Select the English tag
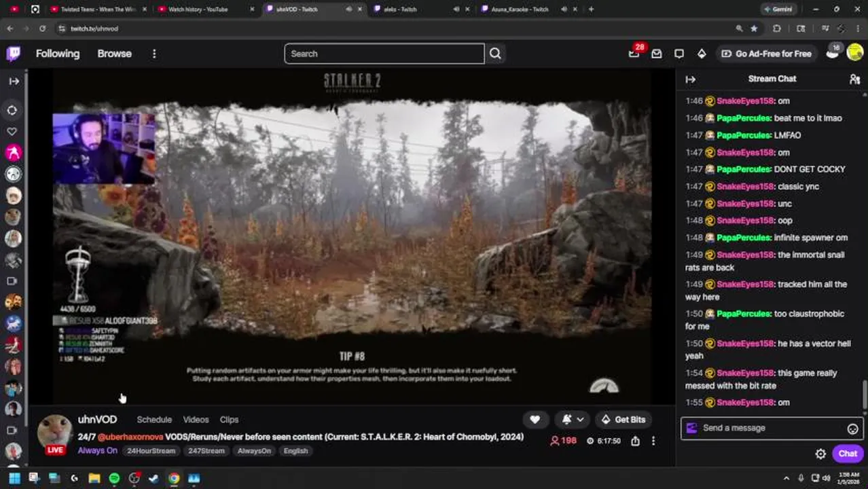The image size is (868, 489). [295, 451]
